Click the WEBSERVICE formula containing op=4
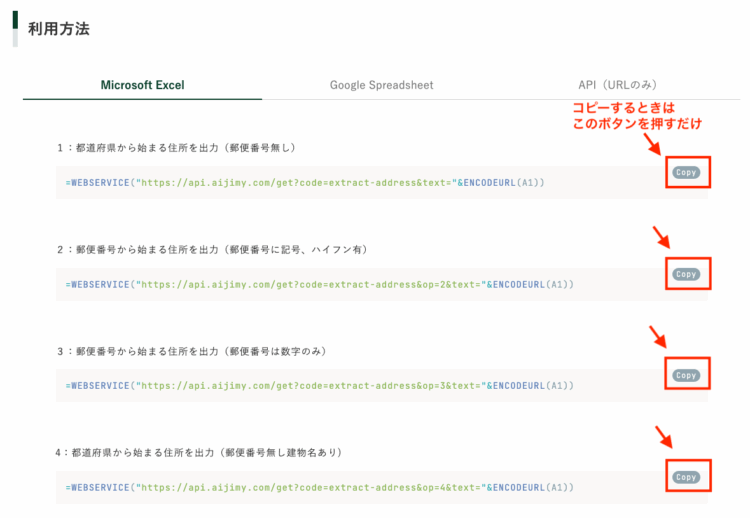The image size is (750, 518). point(320,487)
